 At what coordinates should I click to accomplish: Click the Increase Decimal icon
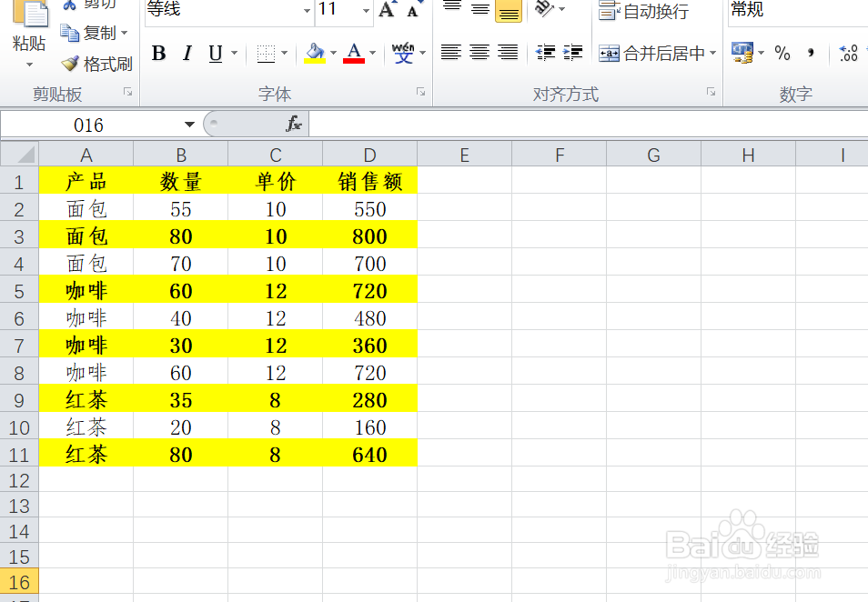click(x=847, y=54)
